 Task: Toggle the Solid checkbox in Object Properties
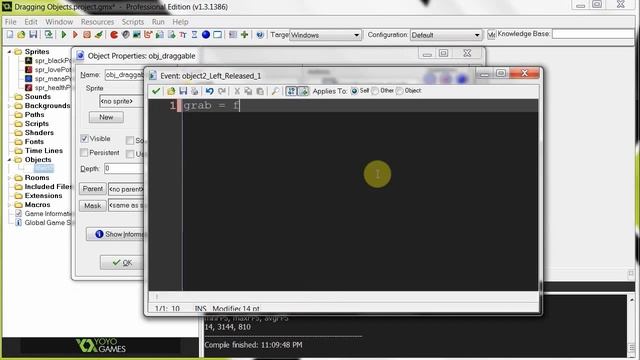130,140
